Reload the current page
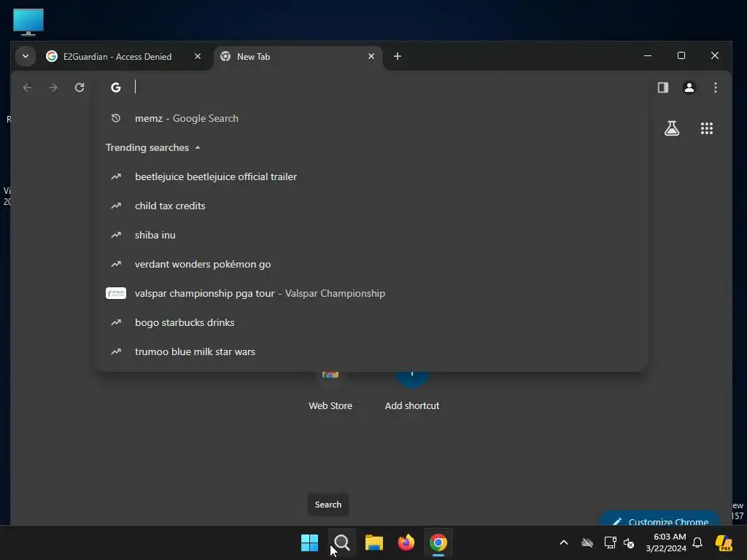Screen dimensions: 747x560 click(x=80, y=87)
